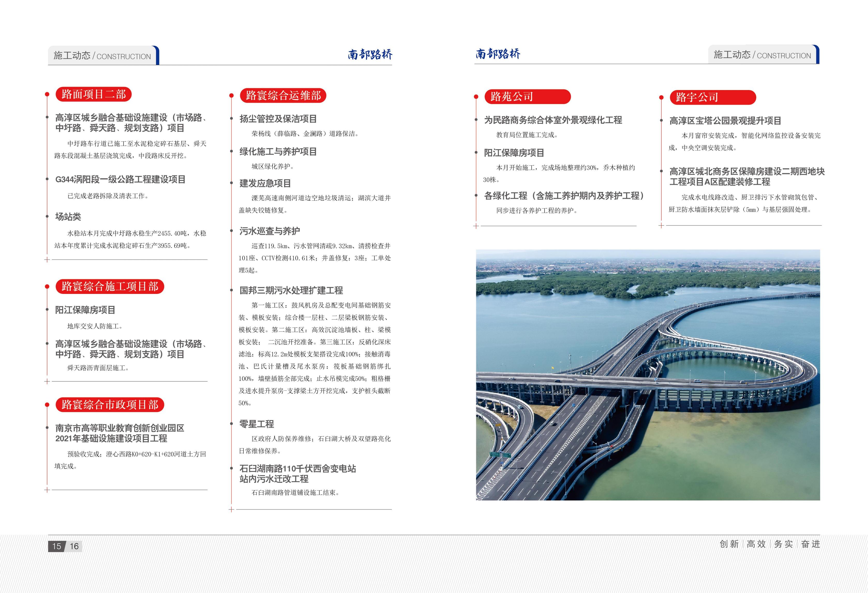The width and height of the screenshot is (868, 593).
Task: Click the text line starting 本月窗帘安装完成
Action: click(x=751, y=136)
